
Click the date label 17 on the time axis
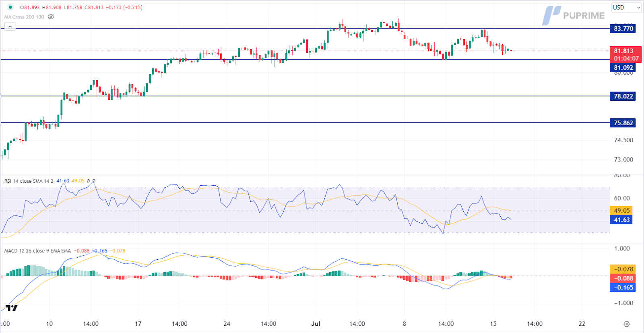138,324
